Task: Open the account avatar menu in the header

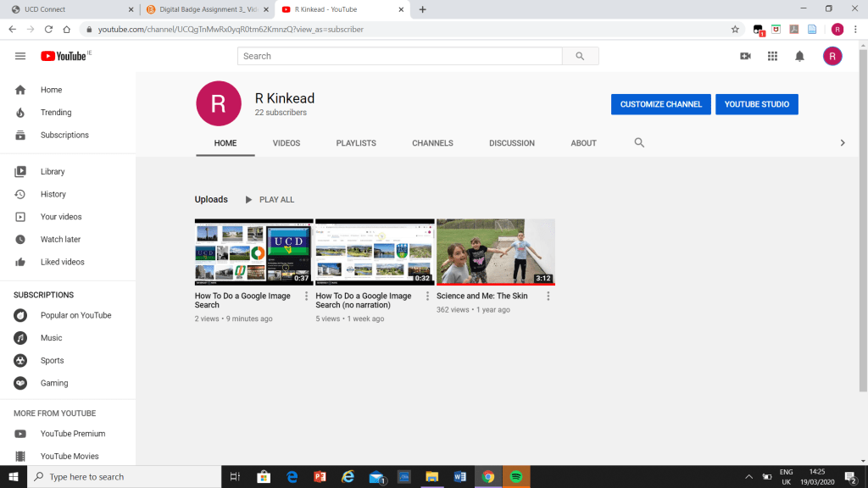Action: [x=832, y=56]
